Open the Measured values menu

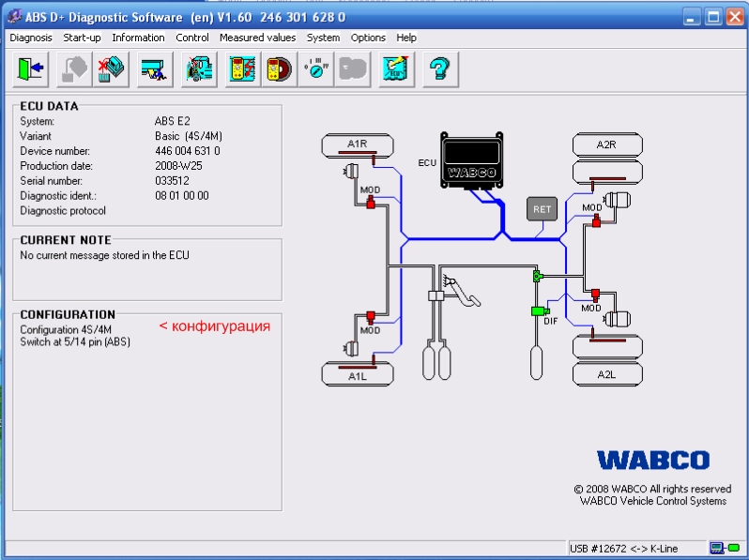click(x=257, y=38)
